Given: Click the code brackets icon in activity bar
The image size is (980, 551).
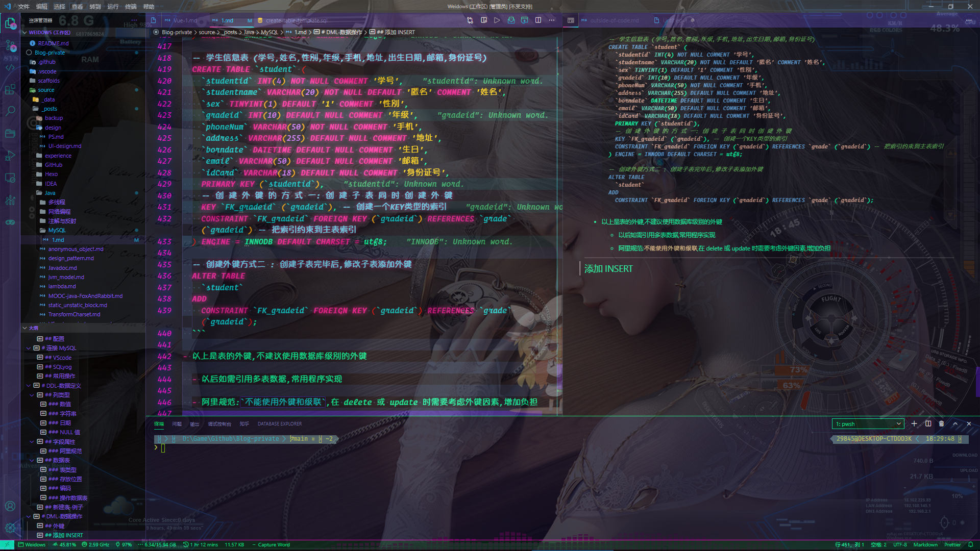Looking at the screenshot, I should tap(10, 68).
